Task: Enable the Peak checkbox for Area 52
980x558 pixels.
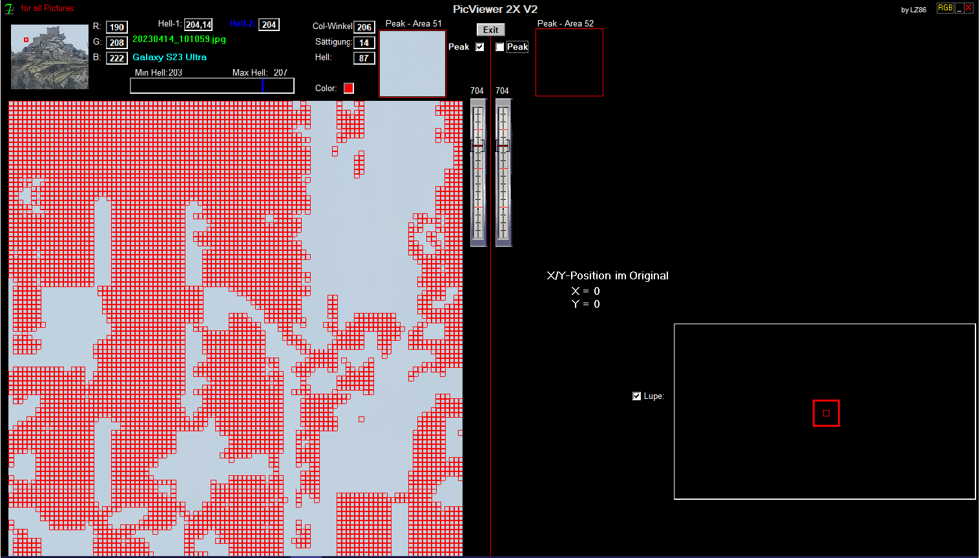Action: pos(500,47)
